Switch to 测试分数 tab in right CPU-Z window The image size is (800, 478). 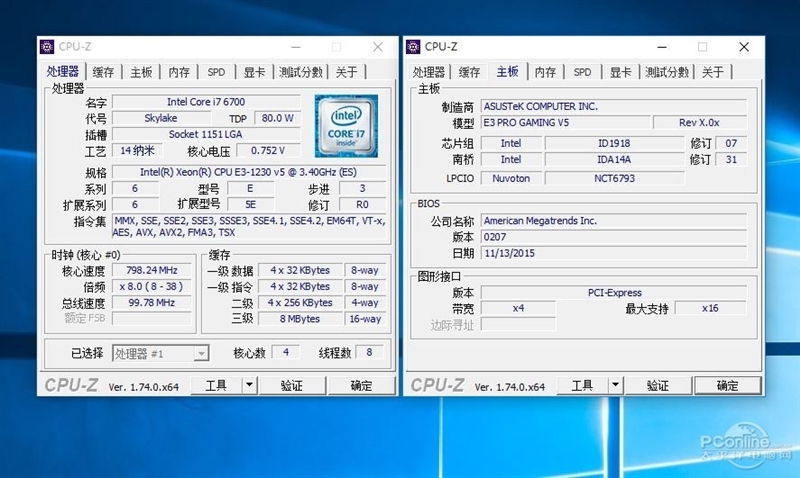[667, 72]
